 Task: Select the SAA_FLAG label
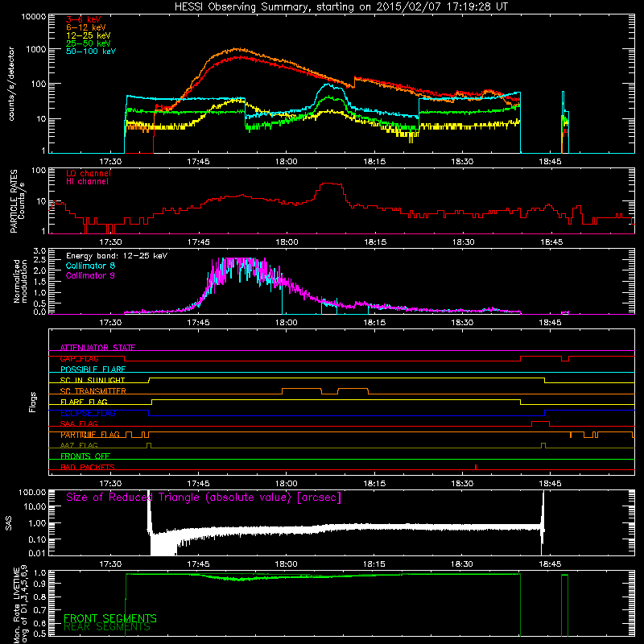79,423
